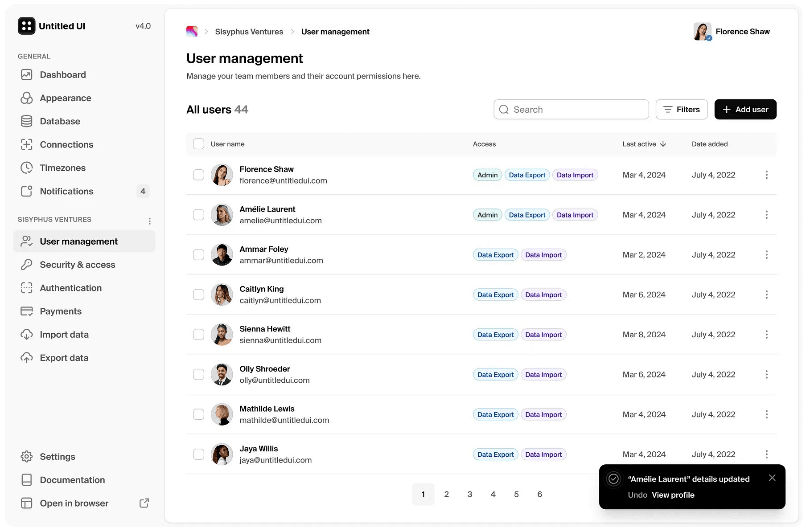The width and height of the screenshot is (806, 532).
Task: Click the Timezones clock icon
Action: coord(27,168)
